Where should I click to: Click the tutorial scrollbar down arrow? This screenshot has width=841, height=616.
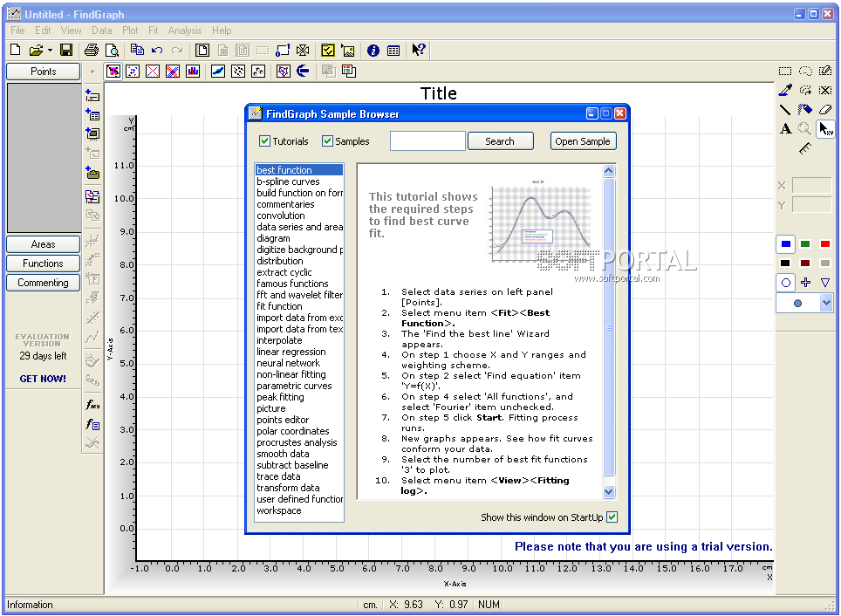click(x=608, y=491)
